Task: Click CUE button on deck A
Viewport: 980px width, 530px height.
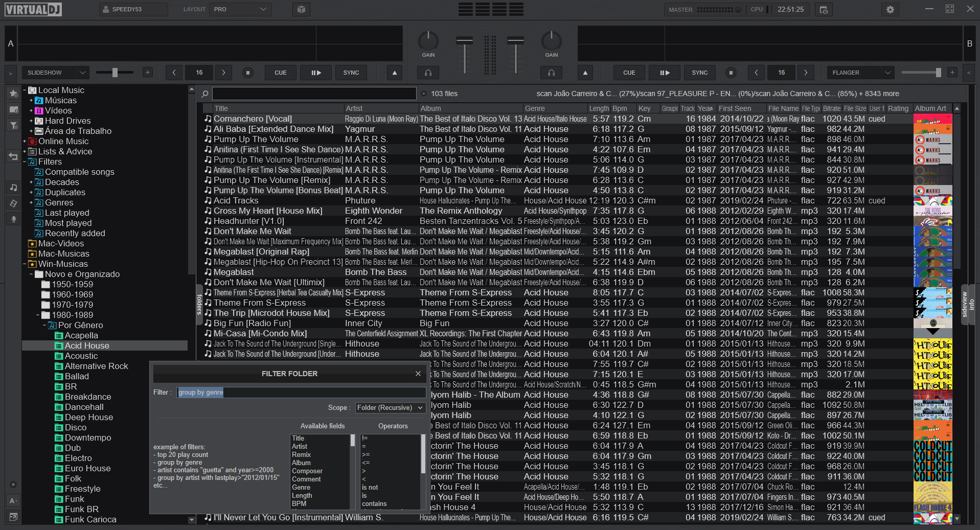Action: coord(280,73)
